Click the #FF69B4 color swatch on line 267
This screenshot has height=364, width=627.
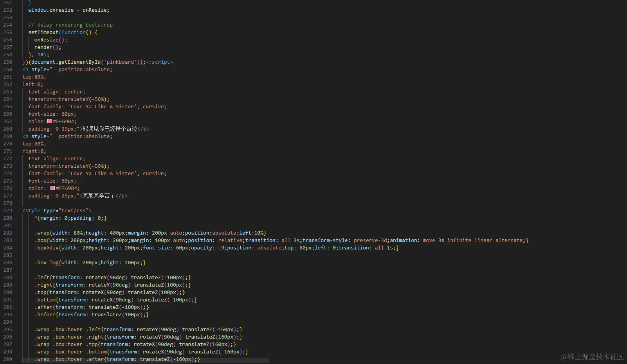pos(50,121)
